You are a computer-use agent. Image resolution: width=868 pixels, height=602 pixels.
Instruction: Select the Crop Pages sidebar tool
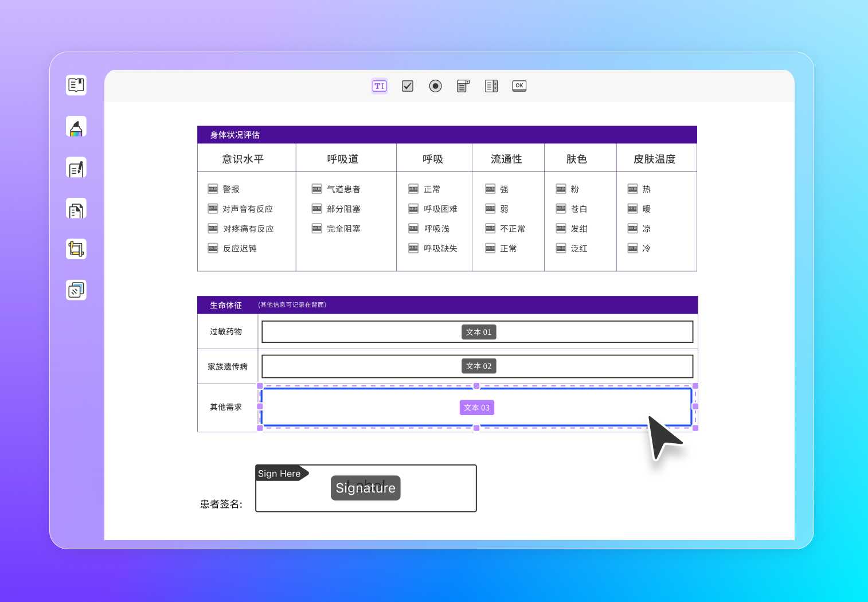coord(76,249)
